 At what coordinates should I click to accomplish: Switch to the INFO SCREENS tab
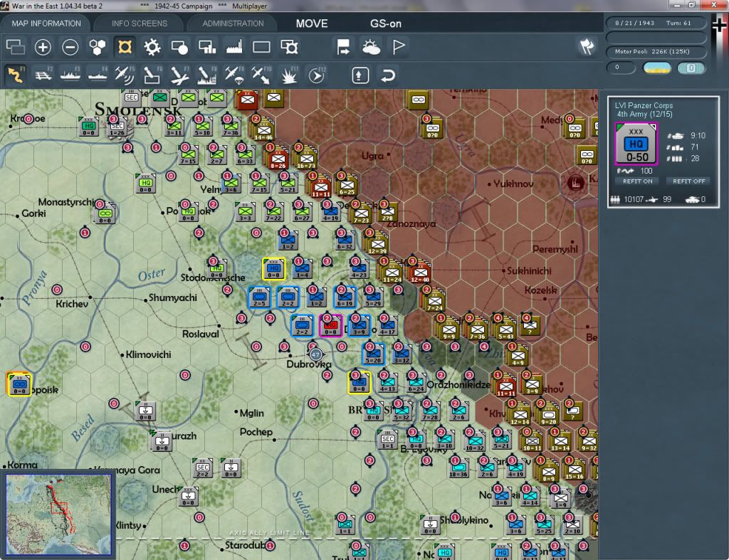click(x=139, y=23)
